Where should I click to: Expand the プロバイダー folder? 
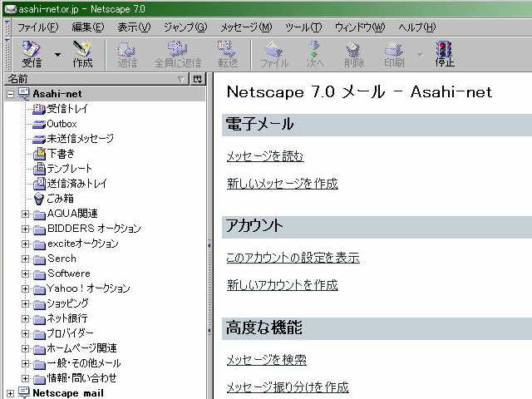click(25, 333)
